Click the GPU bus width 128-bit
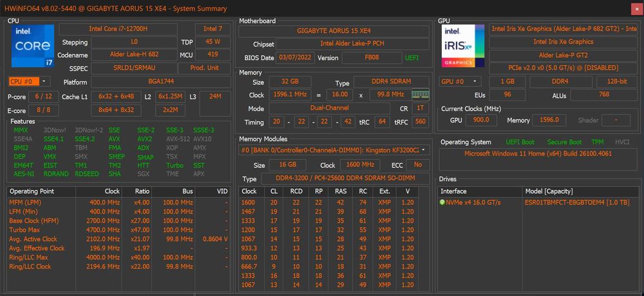This screenshot has width=644, height=296. 617,81
